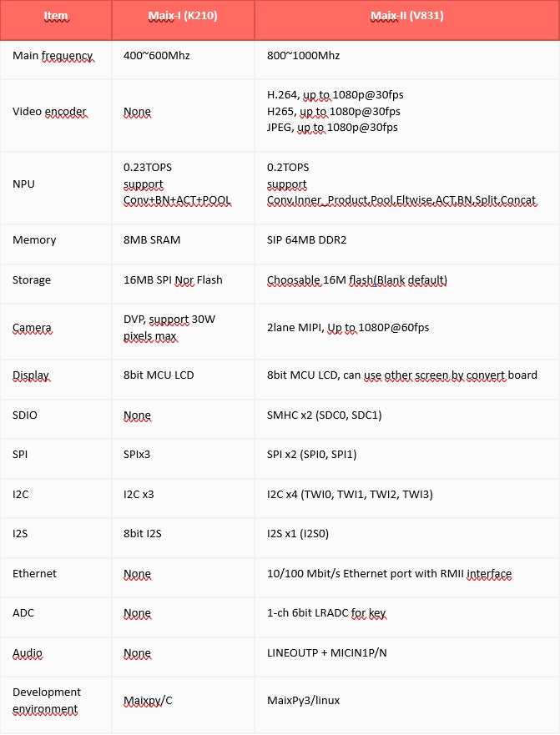Click the "SIP 64MB DDR2" cell
The image size is (560, 735).
click(308, 240)
